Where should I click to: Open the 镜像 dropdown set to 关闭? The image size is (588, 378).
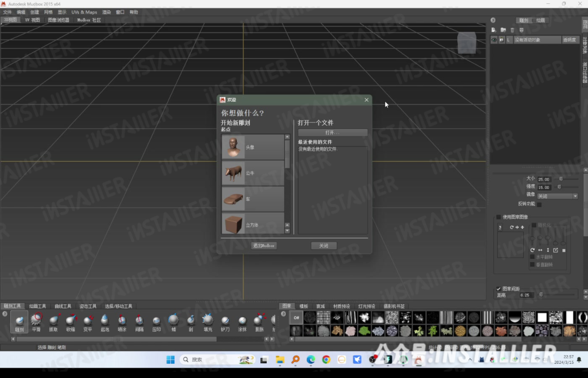click(558, 196)
